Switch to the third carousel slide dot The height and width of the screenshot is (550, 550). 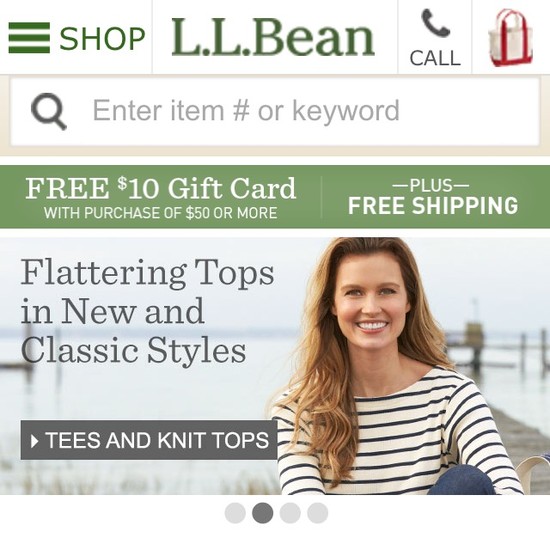[290, 513]
